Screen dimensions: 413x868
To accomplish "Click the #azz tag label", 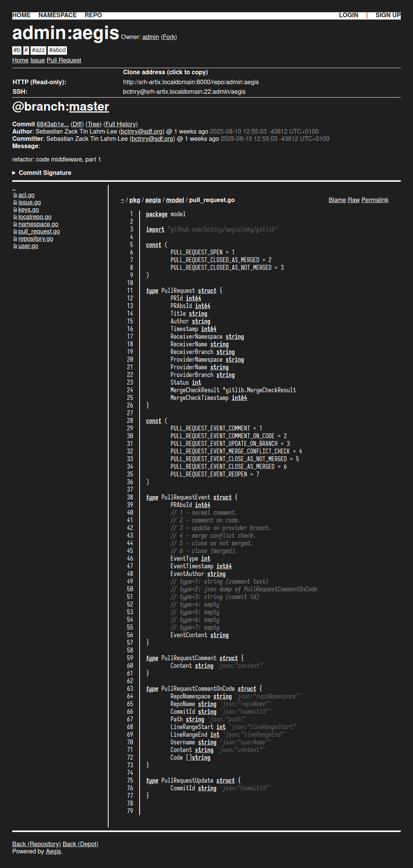I will point(38,50).
